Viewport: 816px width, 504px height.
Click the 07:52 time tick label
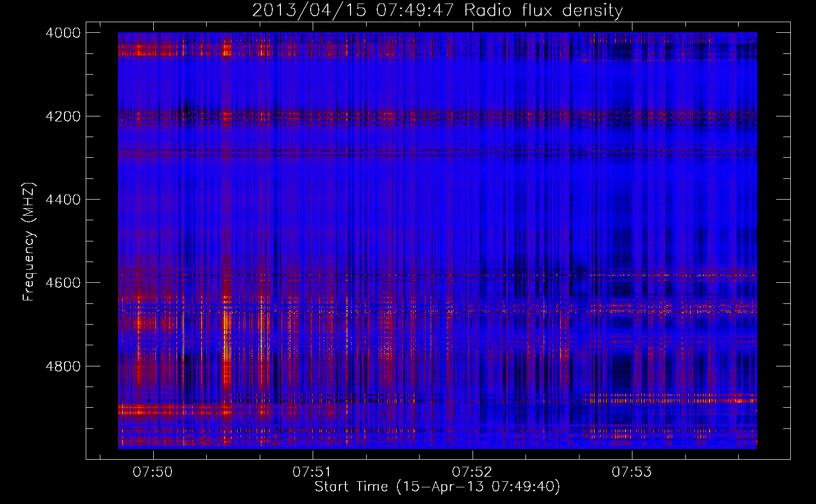(x=472, y=472)
